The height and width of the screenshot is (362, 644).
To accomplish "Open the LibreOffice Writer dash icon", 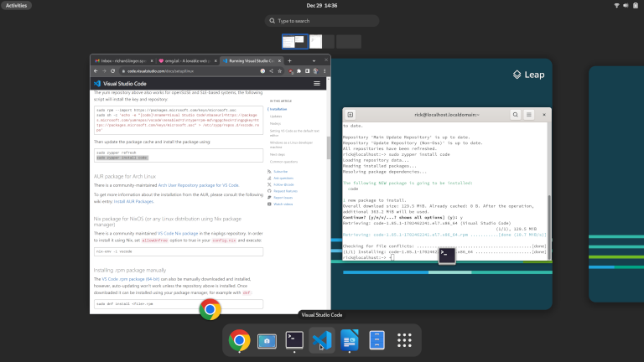I will (350, 340).
